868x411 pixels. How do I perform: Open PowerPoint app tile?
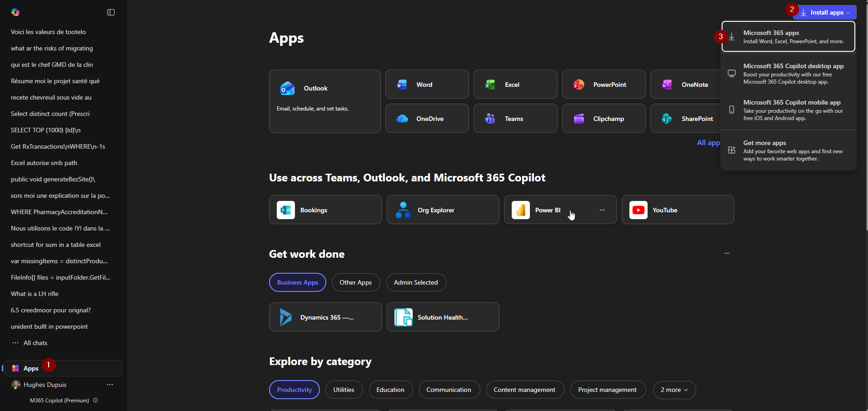click(604, 84)
